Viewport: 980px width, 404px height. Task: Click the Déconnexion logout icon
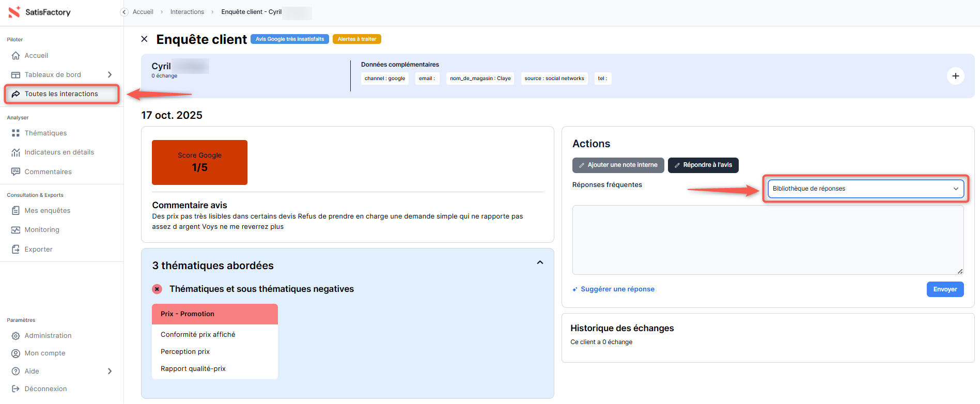click(15, 389)
